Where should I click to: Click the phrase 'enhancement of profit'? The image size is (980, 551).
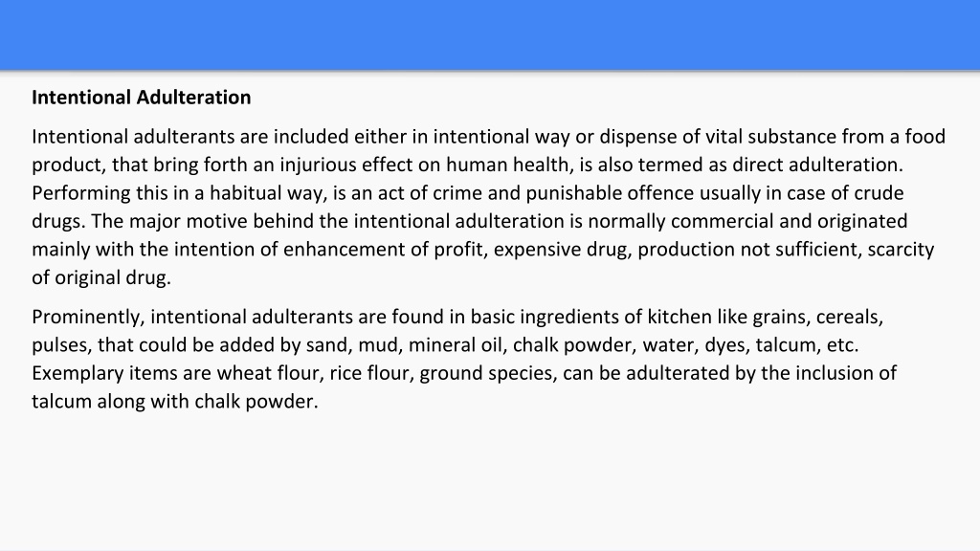[x=385, y=250]
